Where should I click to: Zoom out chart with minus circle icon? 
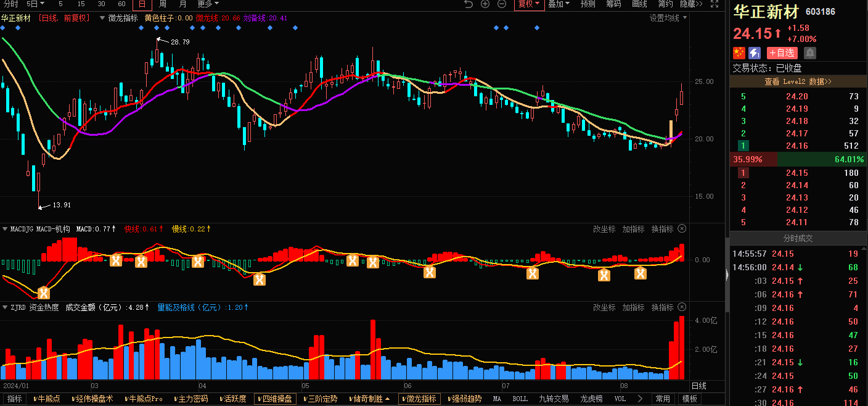502,4
